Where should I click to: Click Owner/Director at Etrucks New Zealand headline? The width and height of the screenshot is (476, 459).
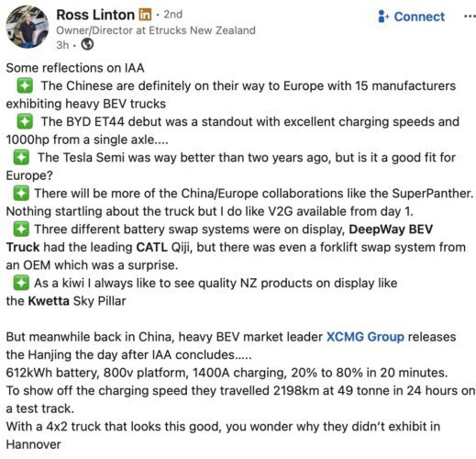tap(156, 30)
